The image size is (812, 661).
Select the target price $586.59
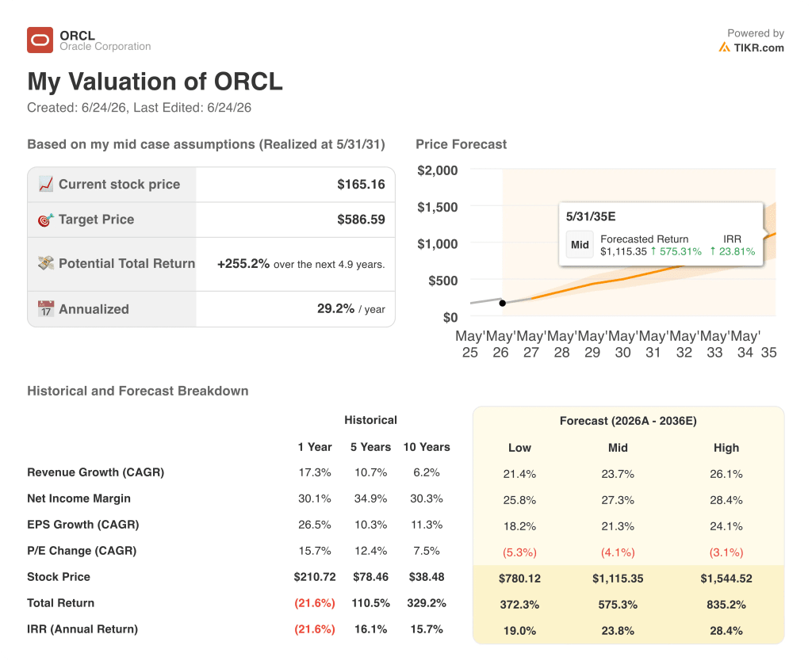[361, 220]
